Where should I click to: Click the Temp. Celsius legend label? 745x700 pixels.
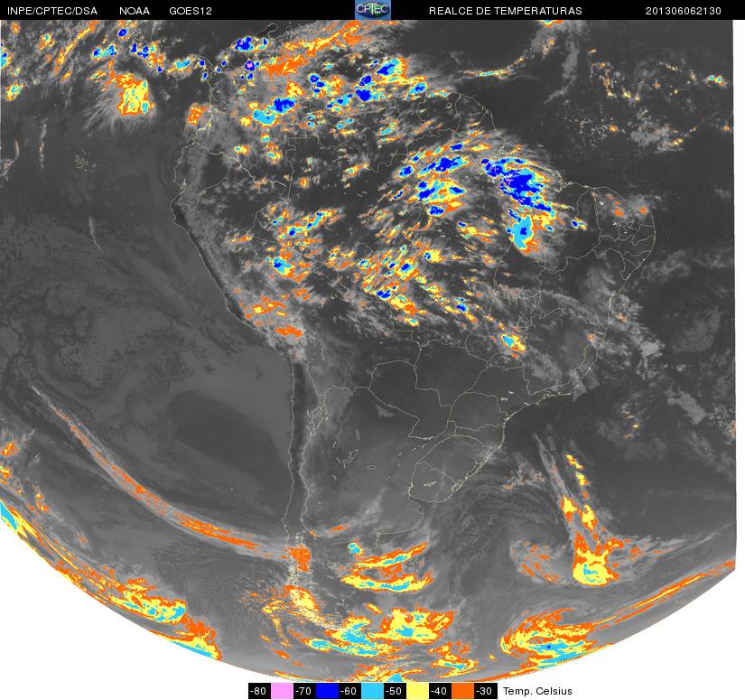click(x=537, y=691)
